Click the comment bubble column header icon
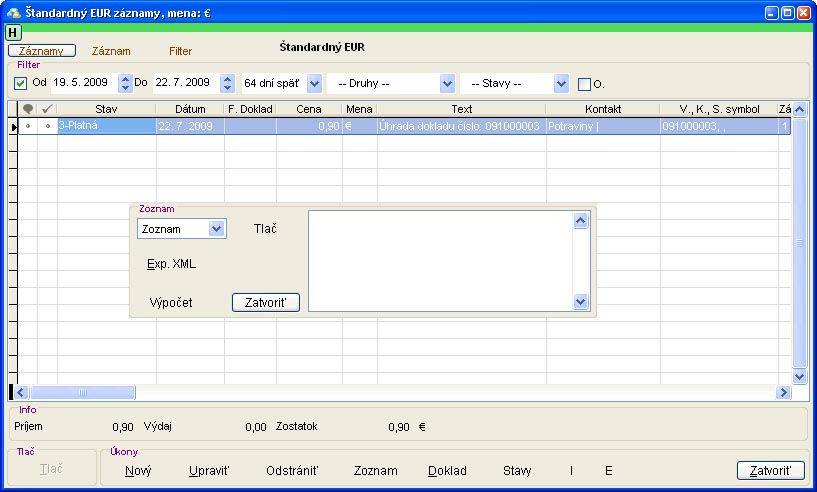Viewport: 817px width, 492px height. 28,108
